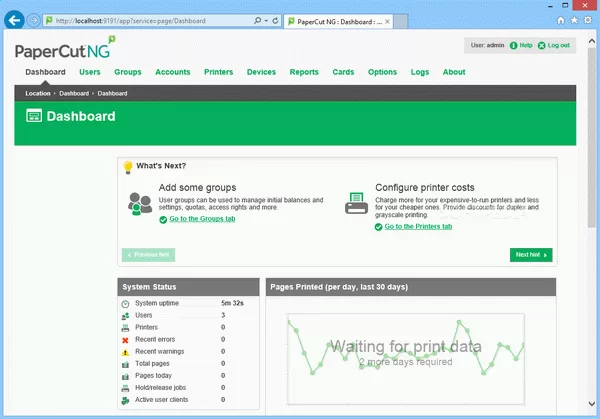The image size is (600, 419).
Task: Click the Add some groups heading
Action: [x=197, y=187]
